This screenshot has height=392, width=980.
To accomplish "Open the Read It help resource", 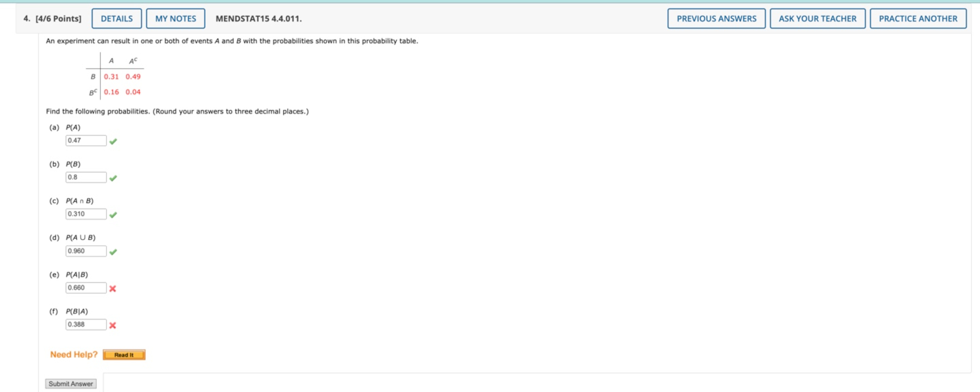I will tap(124, 355).
